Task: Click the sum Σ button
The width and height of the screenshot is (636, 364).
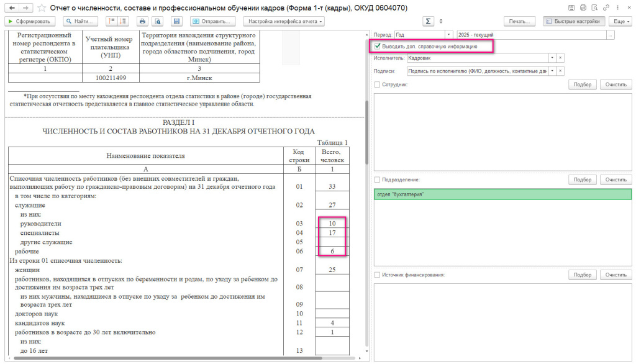Action: pos(428,21)
